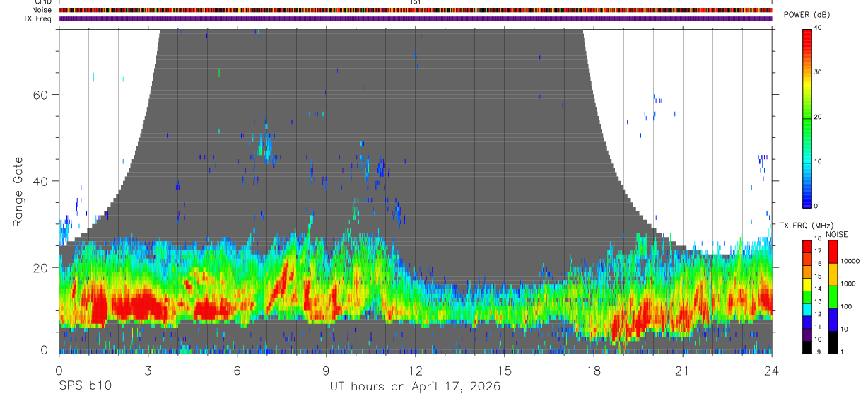Click the 9 hour tick on UT axis

[326, 370]
